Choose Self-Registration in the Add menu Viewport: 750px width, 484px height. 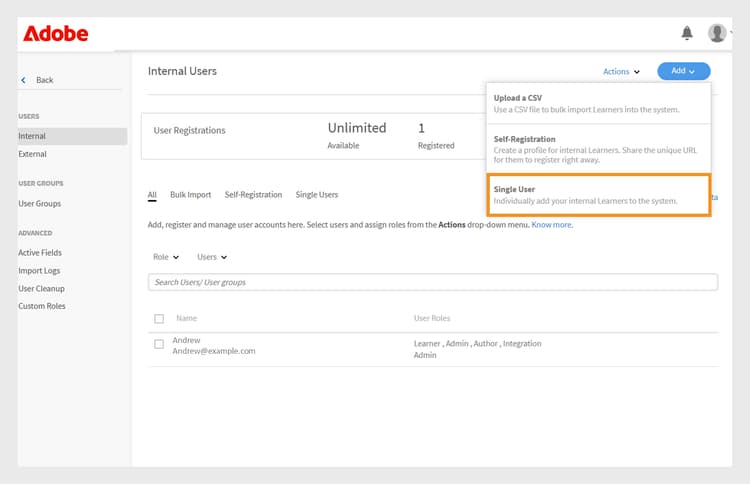(x=599, y=149)
